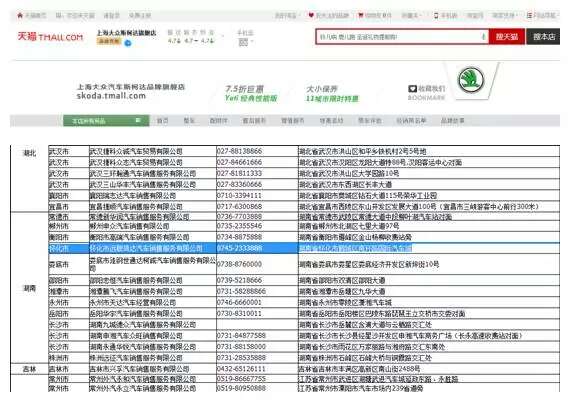Click phone number 0731-28535888
This screenshot has height=402, width=570.
[x=241, y=358]
